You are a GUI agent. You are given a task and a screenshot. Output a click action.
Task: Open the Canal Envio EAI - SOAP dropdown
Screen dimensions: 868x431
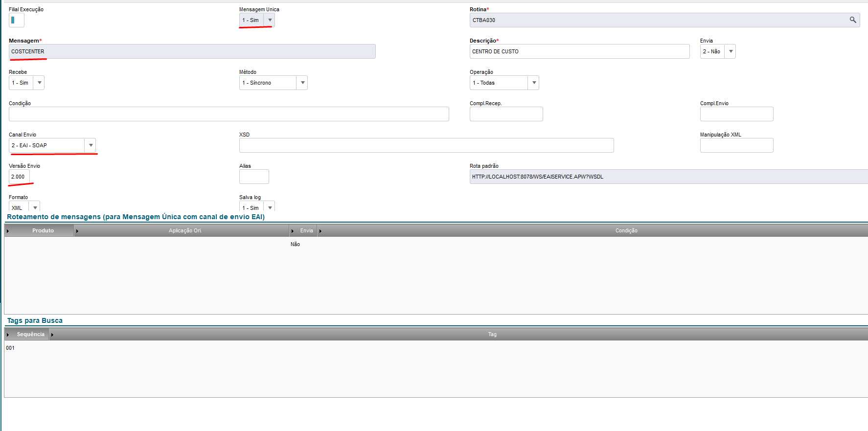click(91, 145)
